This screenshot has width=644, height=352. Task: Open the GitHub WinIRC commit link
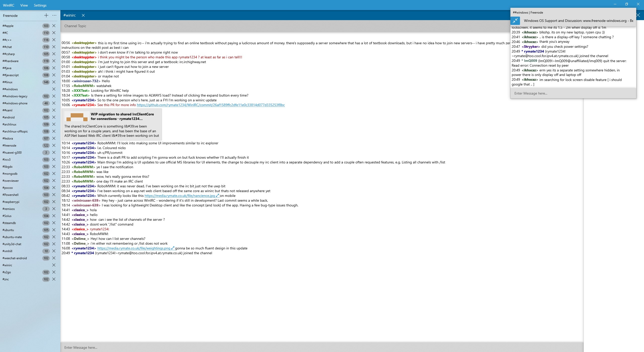(x=211, y=105)
